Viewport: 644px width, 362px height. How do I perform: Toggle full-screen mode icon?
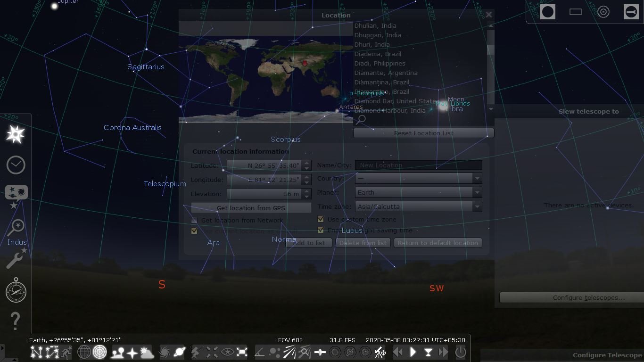click(x=242, y=352)
